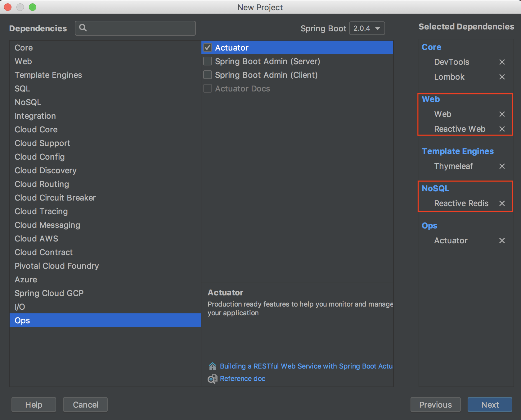Select the Cloud Discovery category
The width and height of the screenshot is (521, 420).
(105, 170)
